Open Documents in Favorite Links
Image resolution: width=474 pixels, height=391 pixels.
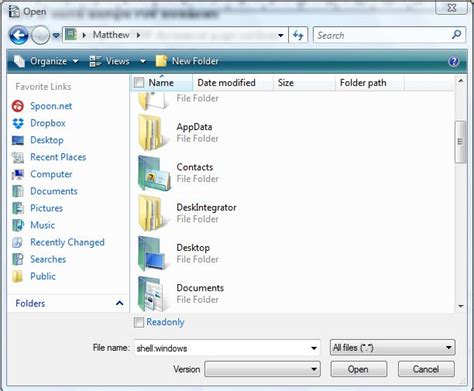coord(54,191)
